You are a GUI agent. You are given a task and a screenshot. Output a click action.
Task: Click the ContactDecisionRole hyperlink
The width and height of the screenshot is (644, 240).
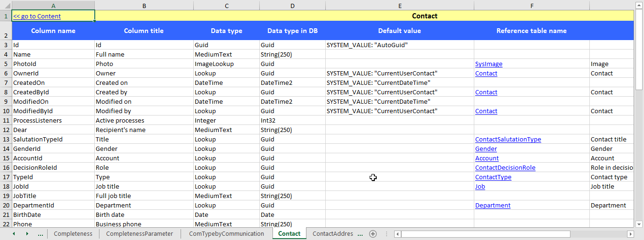tap(505, 168)
